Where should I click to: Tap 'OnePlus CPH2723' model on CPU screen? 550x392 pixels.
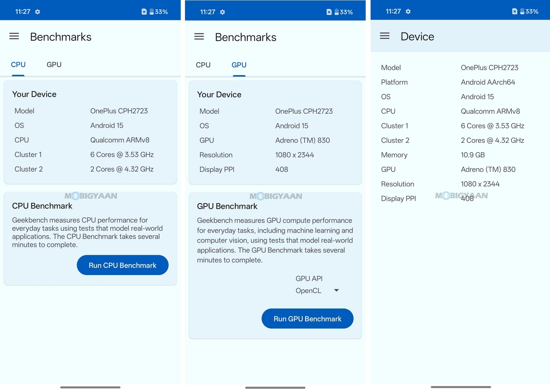pyautogui.click(x=119, y=111)
